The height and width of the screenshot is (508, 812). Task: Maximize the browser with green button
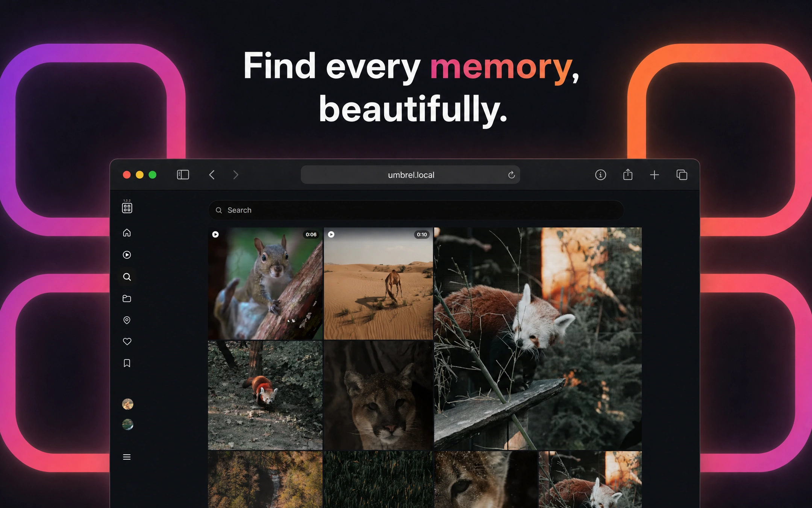coord(152,175)
